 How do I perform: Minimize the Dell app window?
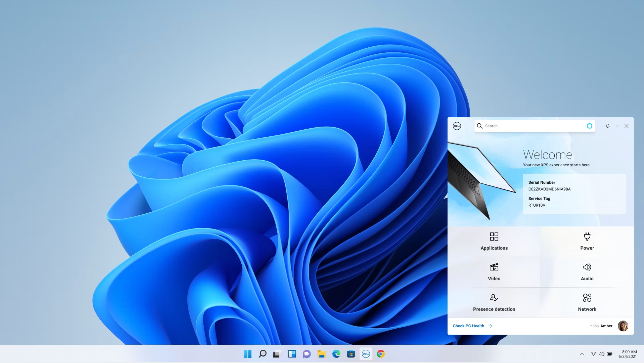(x=617, y=126)
